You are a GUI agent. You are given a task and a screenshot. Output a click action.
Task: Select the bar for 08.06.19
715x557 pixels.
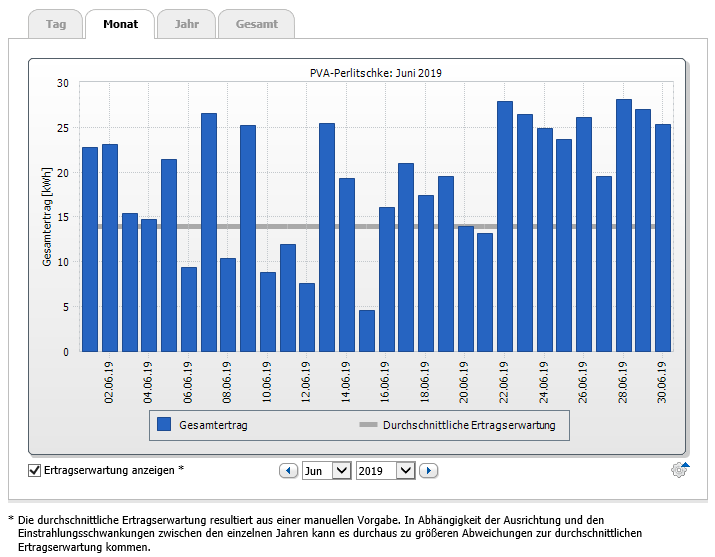228,305
